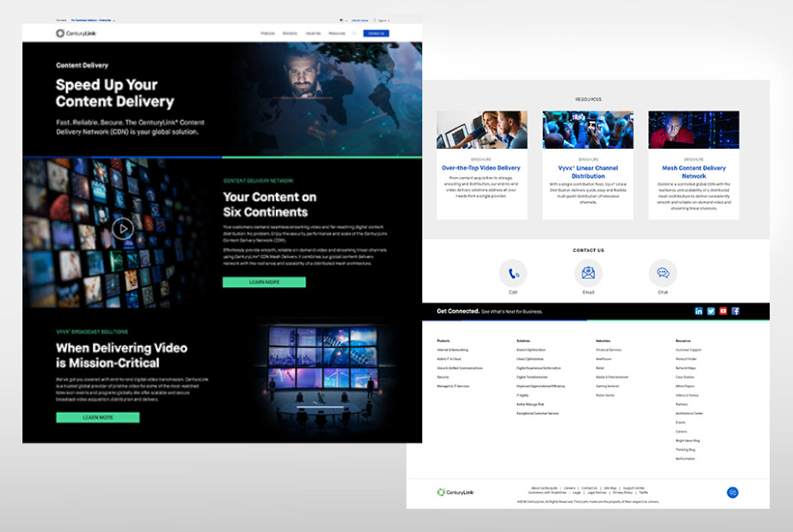Open the Vyvx Linear Channel Distribution link

[589, 172]
